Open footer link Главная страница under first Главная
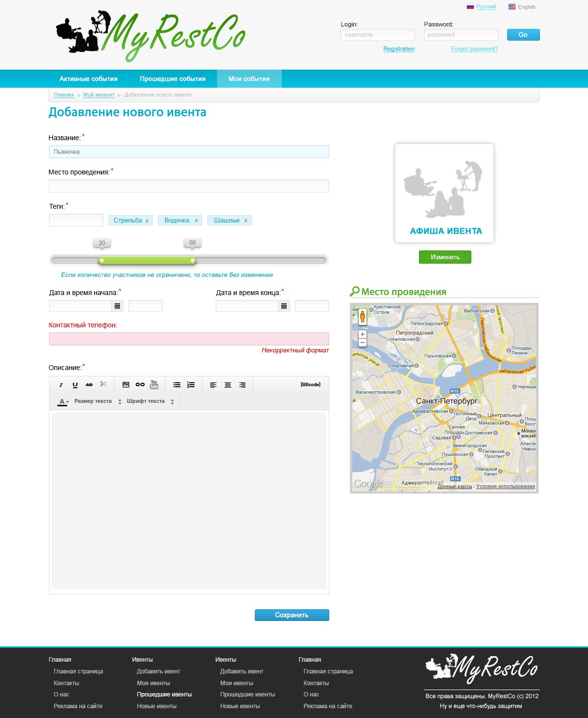Screen dimensions: 588x718 (x=78, y=671)
